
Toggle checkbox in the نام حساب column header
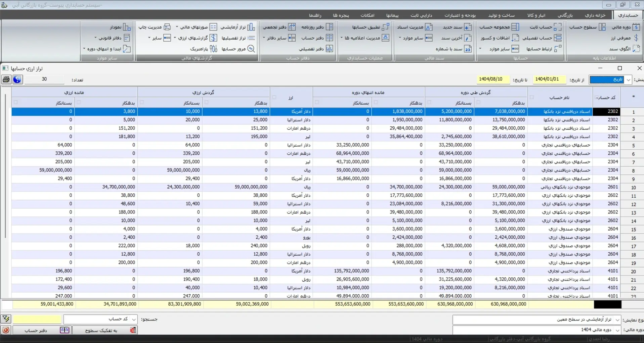coord(531,97)
